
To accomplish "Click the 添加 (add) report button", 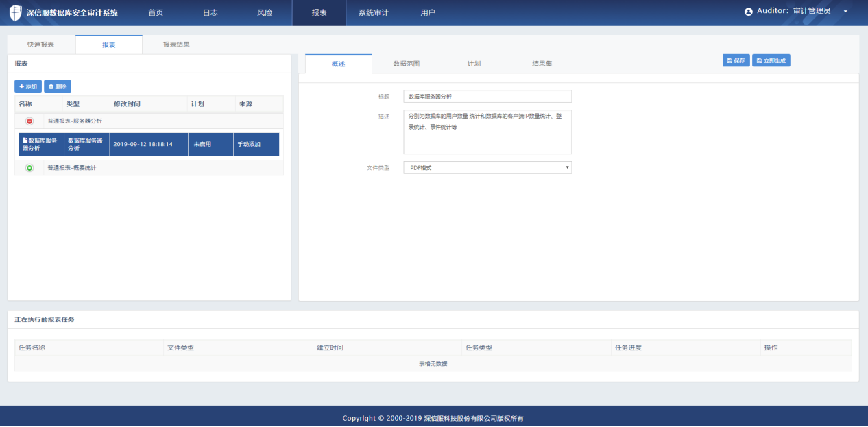I will (28, 86).
